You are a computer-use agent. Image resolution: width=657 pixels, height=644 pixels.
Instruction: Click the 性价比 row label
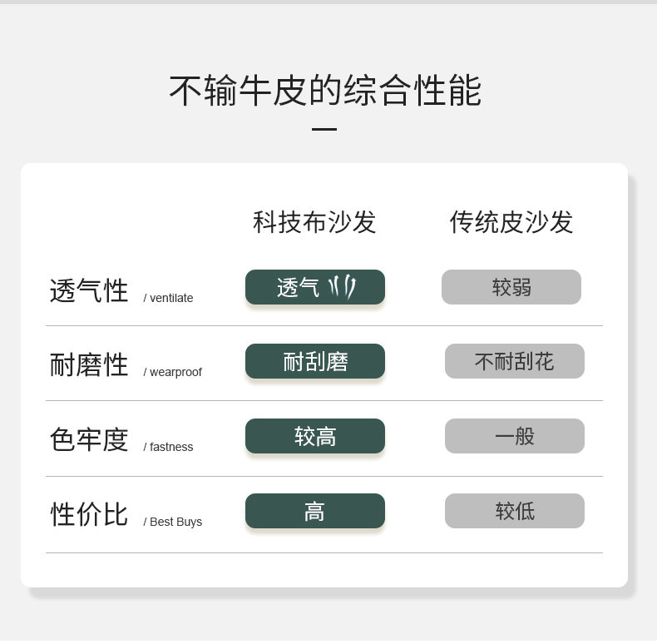[89, 514]
